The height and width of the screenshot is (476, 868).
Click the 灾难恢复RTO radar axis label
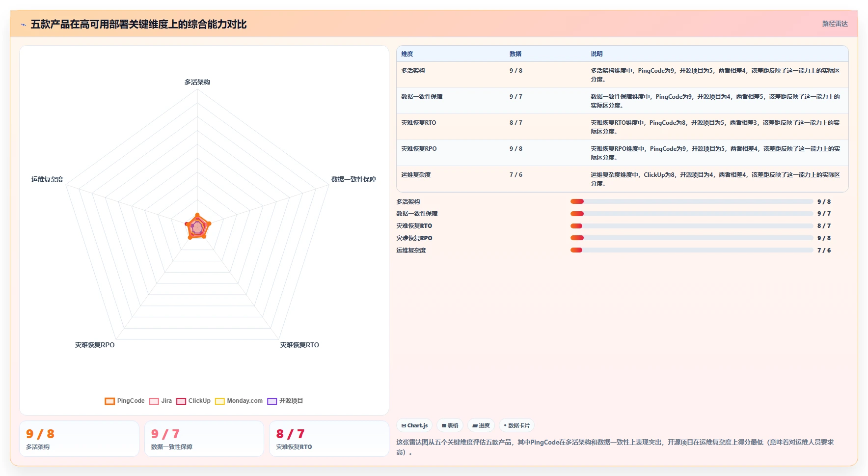coord(299,345)
